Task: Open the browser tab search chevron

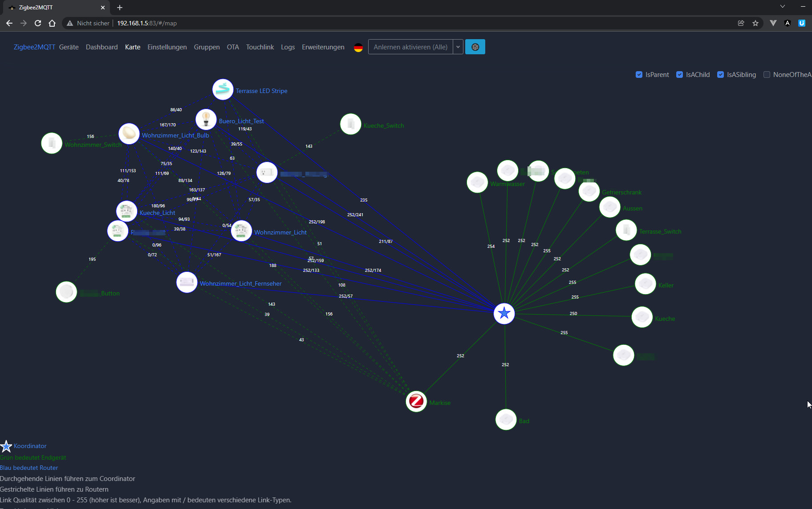Action: pos(782,7)
